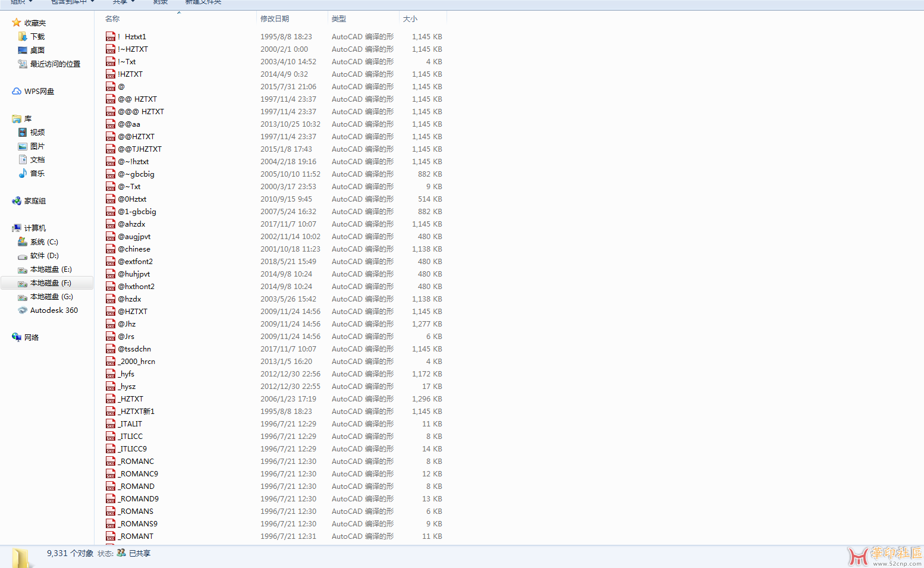Image resolution: width=924 pixels, height=568 pixels.
Task: Click the Autodesk 360 drive icon
Action: (23, 310)
